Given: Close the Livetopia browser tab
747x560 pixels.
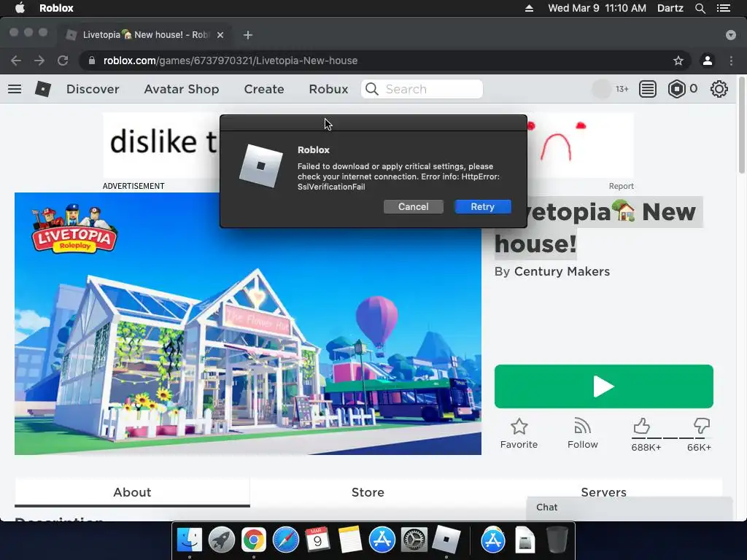Looking at the screenshot, I should [220, 35].
